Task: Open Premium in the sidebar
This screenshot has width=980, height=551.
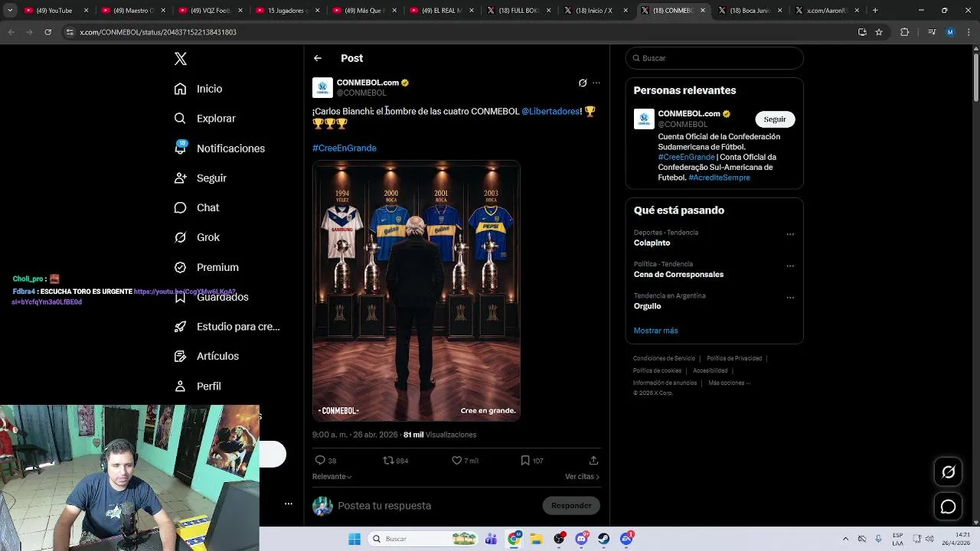Action: point(207,267)
